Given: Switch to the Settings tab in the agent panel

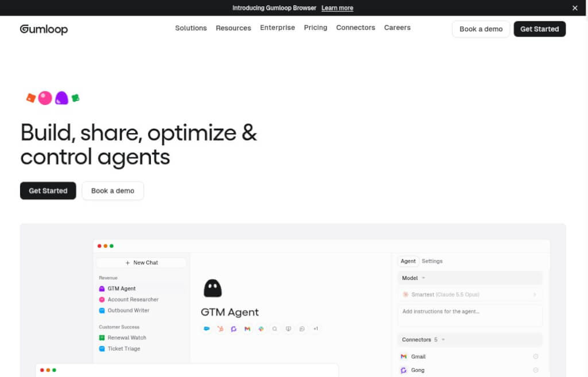Looking at the screenshot, I should point(432,261).
